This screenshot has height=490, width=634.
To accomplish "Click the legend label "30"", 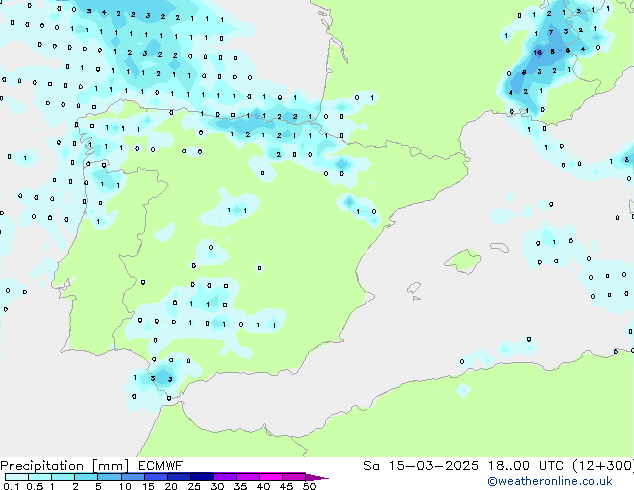I will coord(217,486).
